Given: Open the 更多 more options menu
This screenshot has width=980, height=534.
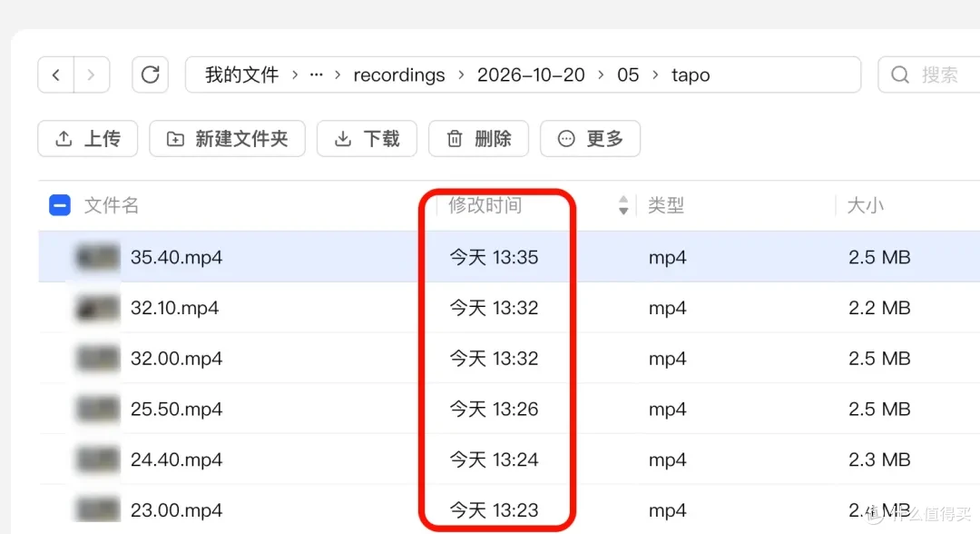Looking at the screenshot, I should click(590, 138).
